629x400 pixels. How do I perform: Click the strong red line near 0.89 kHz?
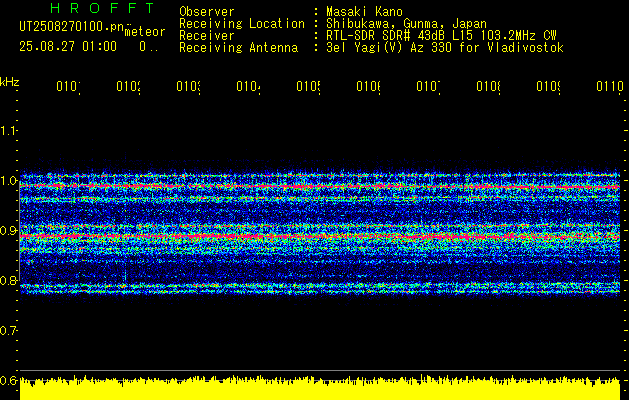pos(320,237)
